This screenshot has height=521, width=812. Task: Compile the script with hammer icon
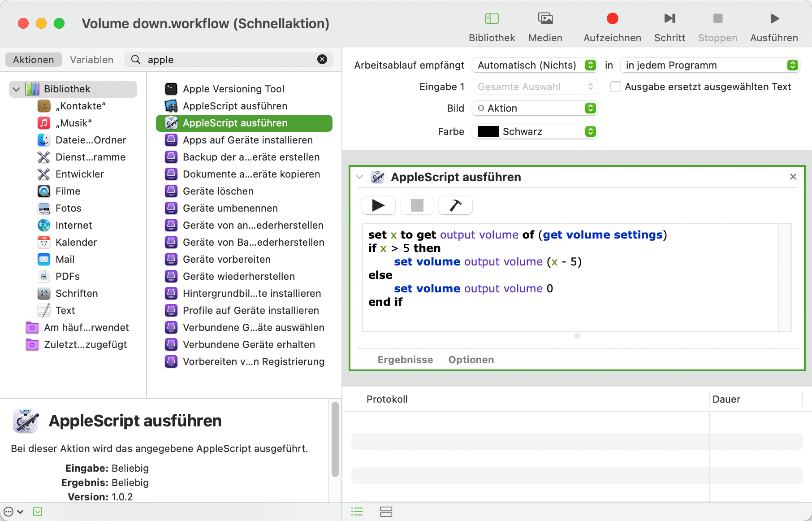pos(455,205)
